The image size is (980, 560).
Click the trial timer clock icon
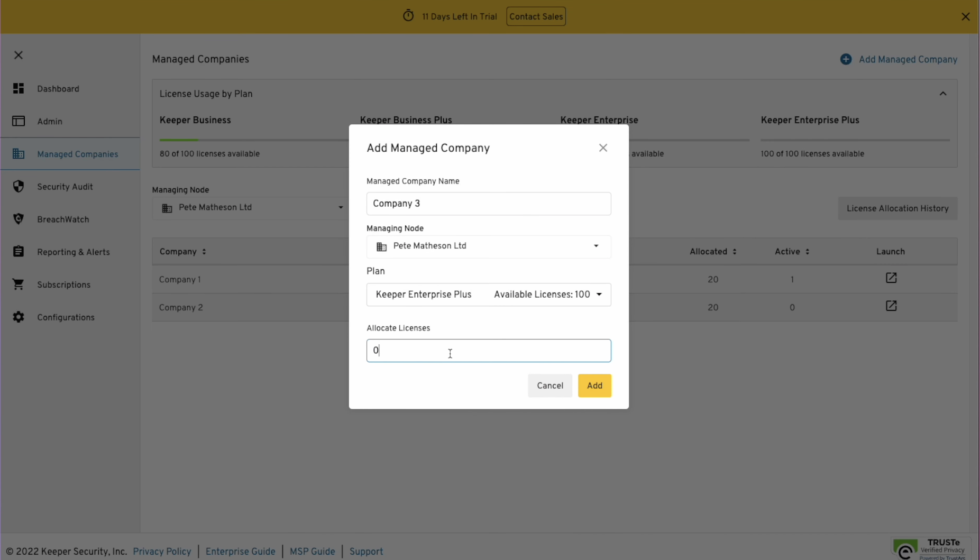tap(408, 16)
